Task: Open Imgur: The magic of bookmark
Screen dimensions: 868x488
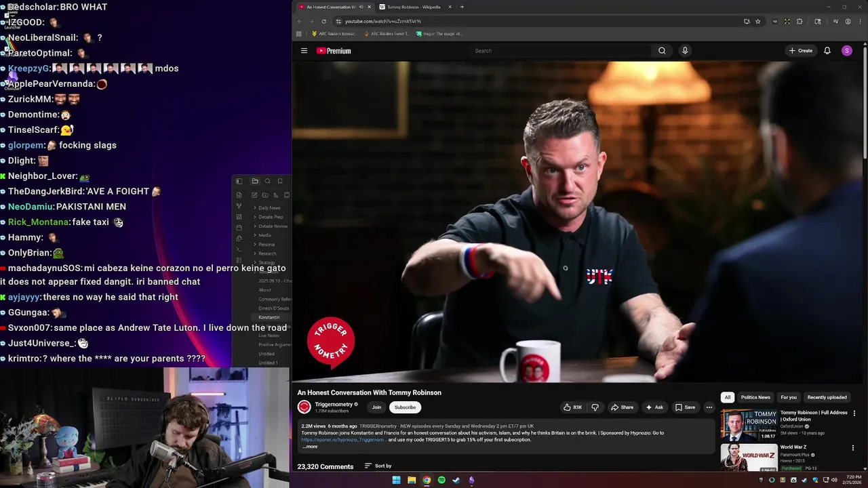Action: [x=439, y=34]
